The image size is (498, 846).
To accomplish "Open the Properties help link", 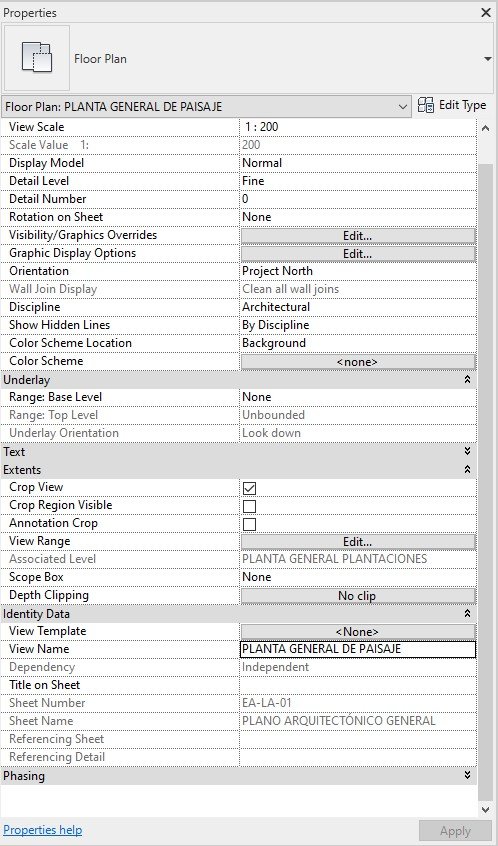I will tap(43, 830).
